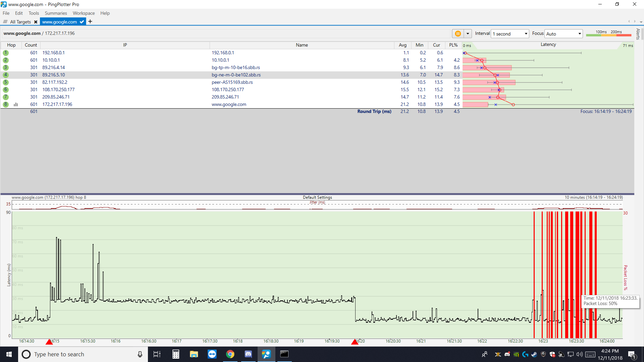Open the Tools menu

coord(34,13)
